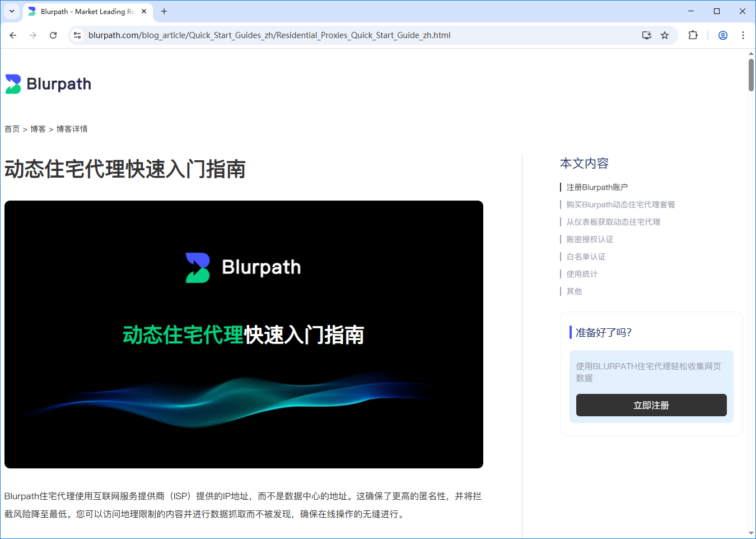
Task: Bookmark this page with the star icon
Action: pos(665,35)
